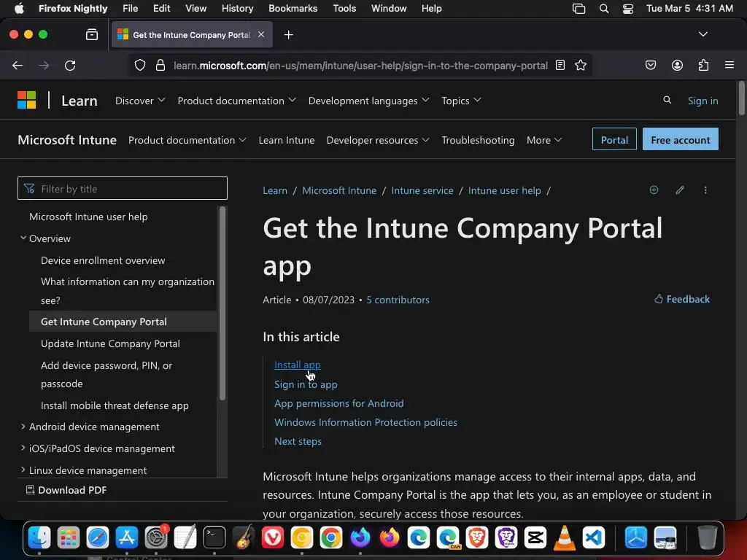
Task: List all tabs with the chevron
Action: coord(703,34)
